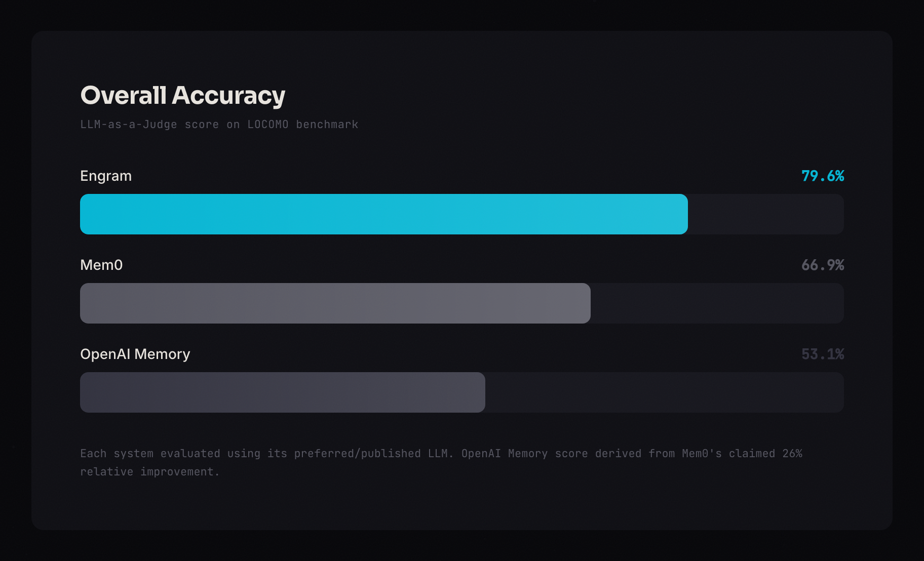
Task: Select the Engram row label
Action: coord(106,176)
